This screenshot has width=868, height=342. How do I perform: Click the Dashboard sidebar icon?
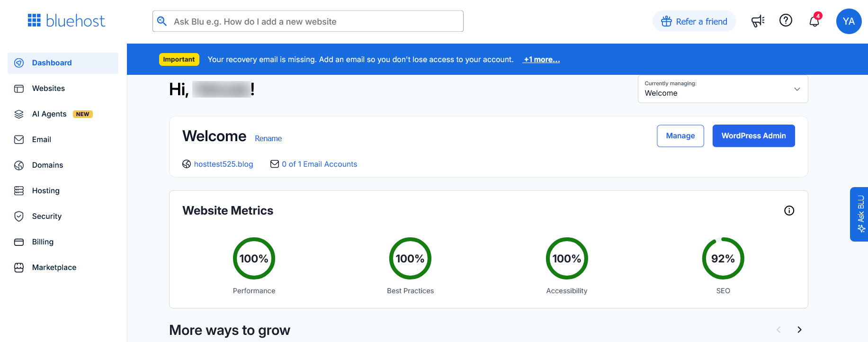19,63
